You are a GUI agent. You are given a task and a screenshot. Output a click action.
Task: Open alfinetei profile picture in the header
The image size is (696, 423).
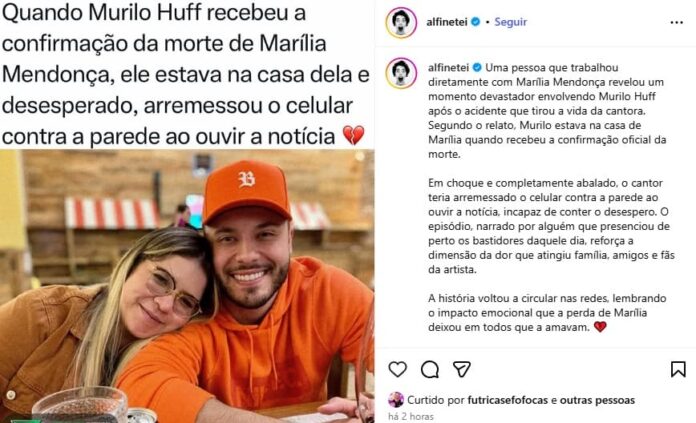pyautogui.click(x=401, y=22)
